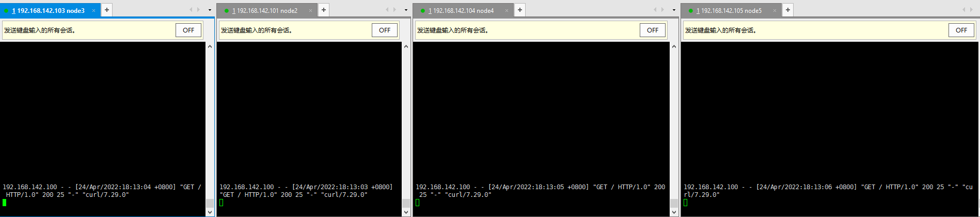Click next-tab arrow in node4 pane
Image resolution: width=980 pixels, height=217 pixels.
662,10
